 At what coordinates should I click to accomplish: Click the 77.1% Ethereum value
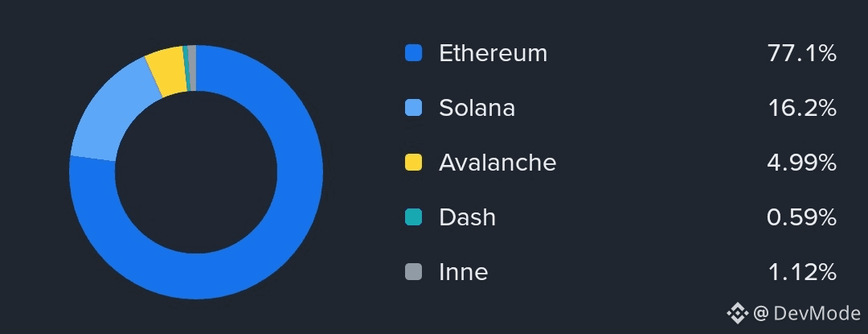click(802, 54)
